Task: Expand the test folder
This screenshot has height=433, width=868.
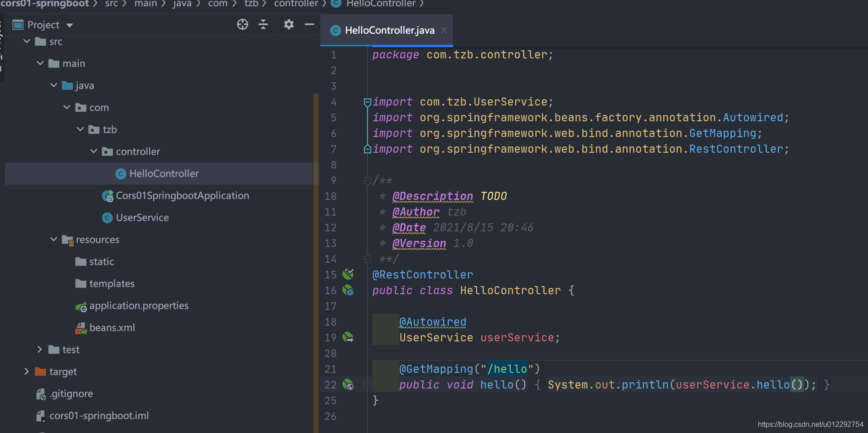Action: [40, 349]
